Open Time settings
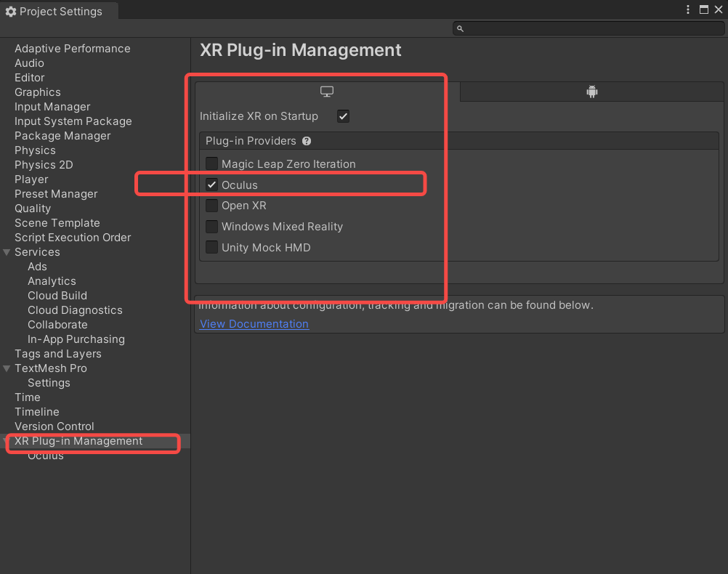 point(28,397)
